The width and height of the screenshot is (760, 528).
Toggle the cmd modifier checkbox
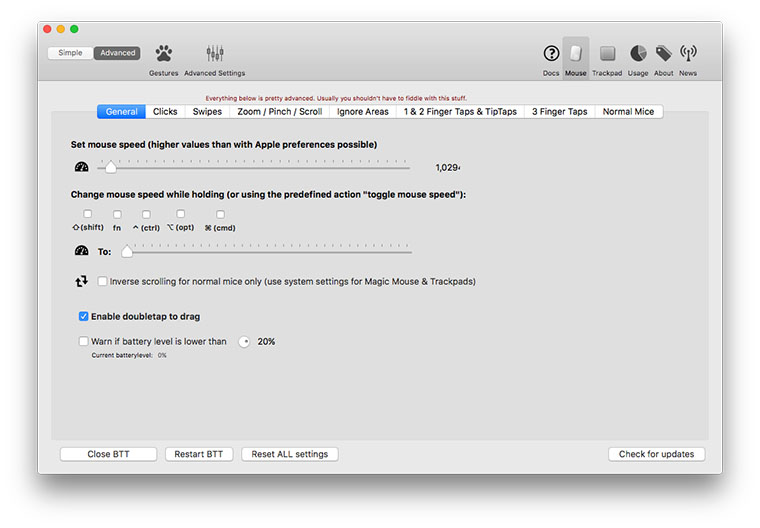tap(221, 214)
